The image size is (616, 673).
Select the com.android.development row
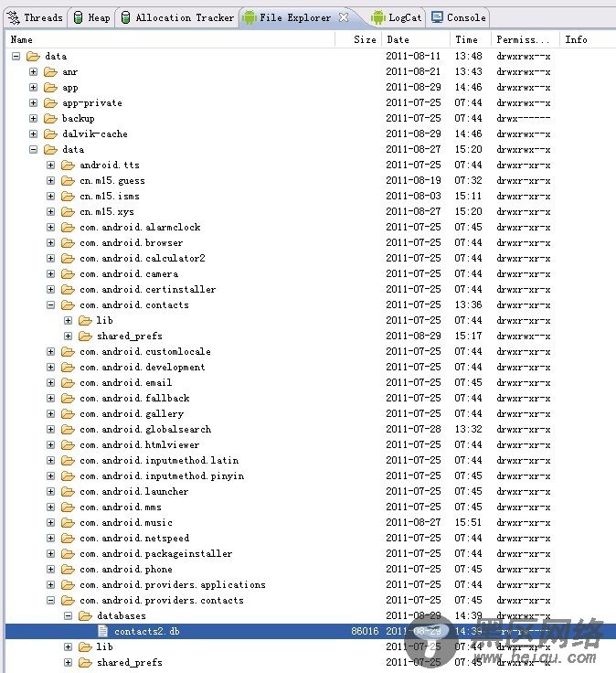click(311, 367)
